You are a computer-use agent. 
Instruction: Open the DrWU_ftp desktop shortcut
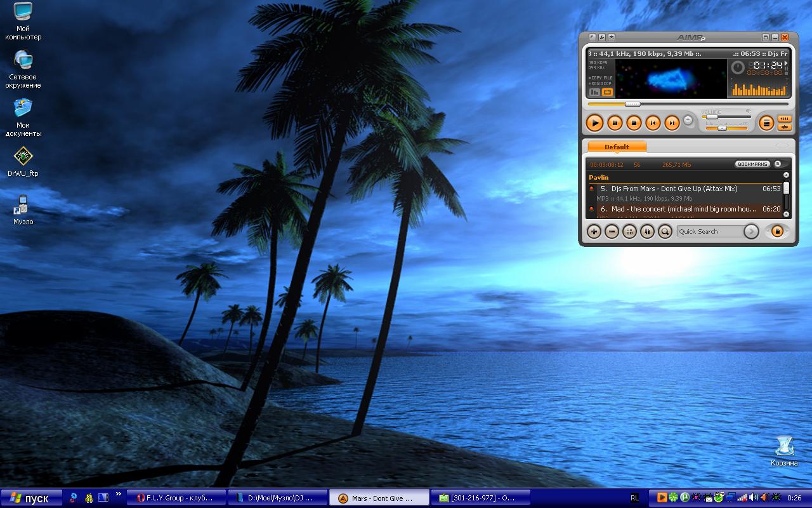pyautogui.click(x=23, y=161)
